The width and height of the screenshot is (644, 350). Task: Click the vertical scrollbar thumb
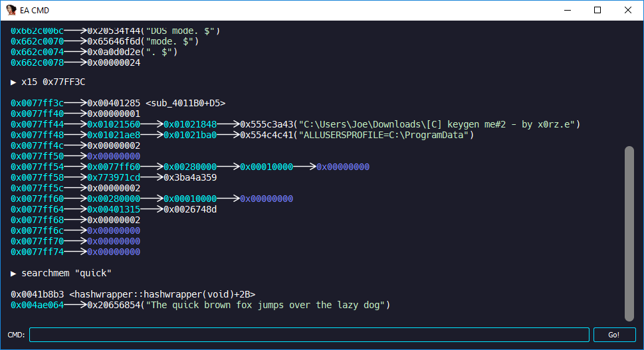click(629, 234)
